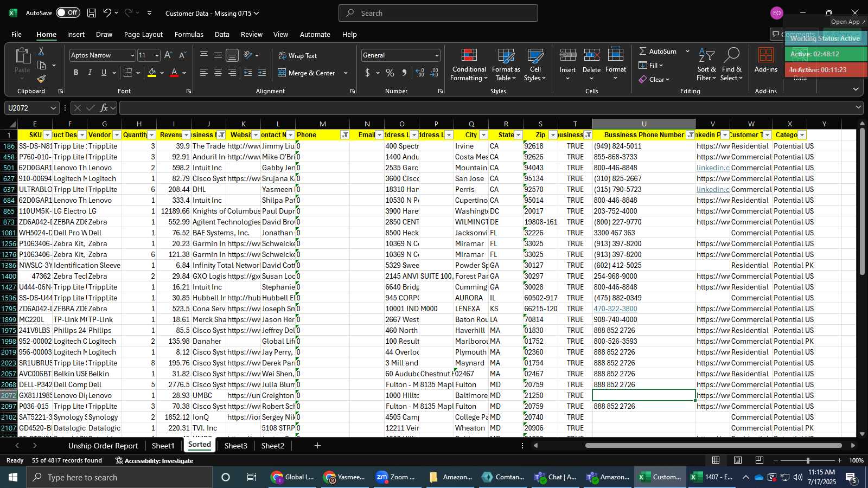This screenshot has height=488, width=868.
Task: Open Sort & Filter menu
Action: coord(706,65)
